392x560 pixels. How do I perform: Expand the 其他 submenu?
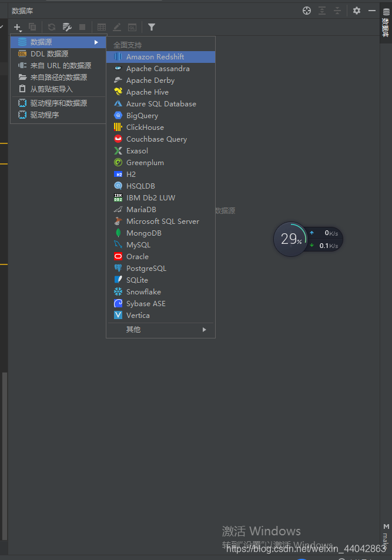coord(161,330)
